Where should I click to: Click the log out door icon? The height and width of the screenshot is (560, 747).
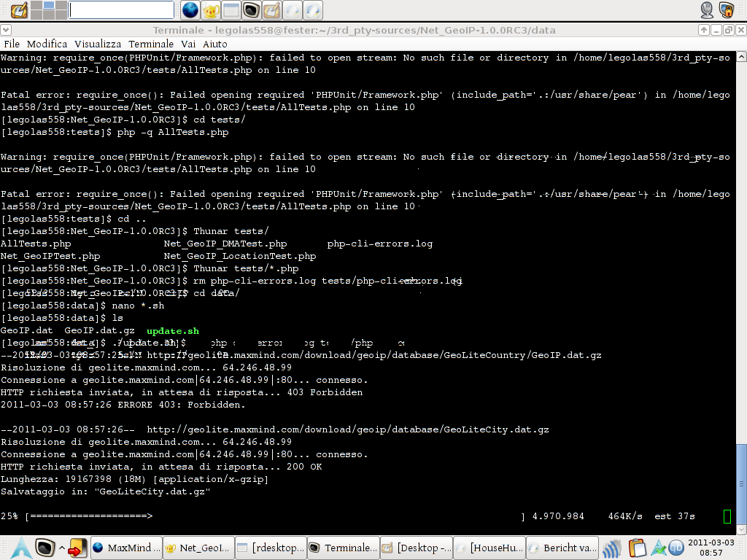(x=76, y=548)
